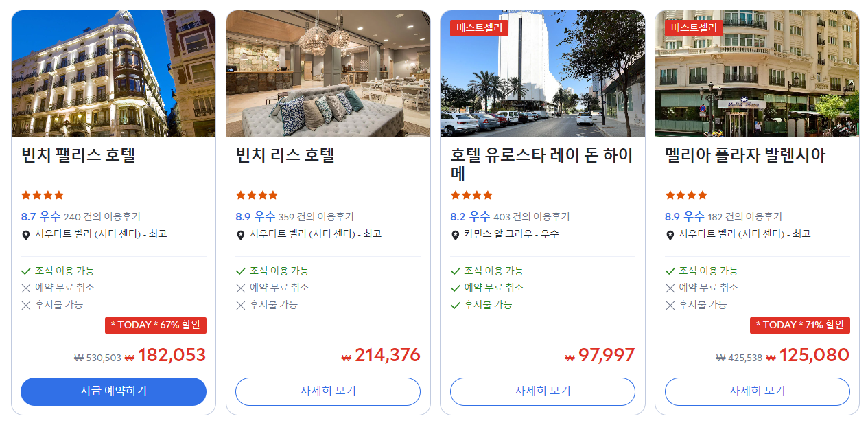The height and width of the screenshot is (425, 868).
Task: View 빈치 리스 호텔 lobby photo
Action: pyautogui.click(x=328, y=73)
